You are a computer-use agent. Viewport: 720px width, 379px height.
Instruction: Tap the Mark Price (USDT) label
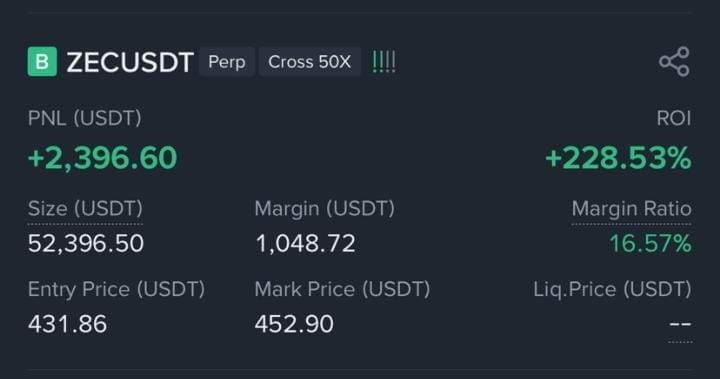pyautogui.click(x=343, y=289)
